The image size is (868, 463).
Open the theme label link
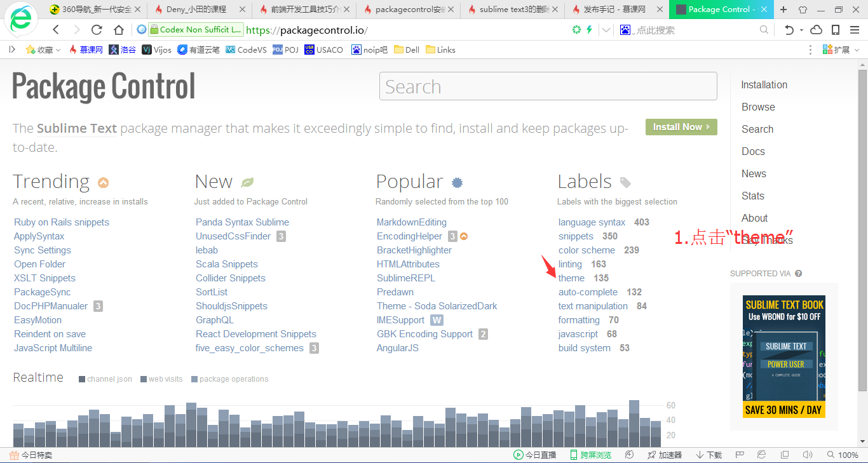[x=571, y=278]
